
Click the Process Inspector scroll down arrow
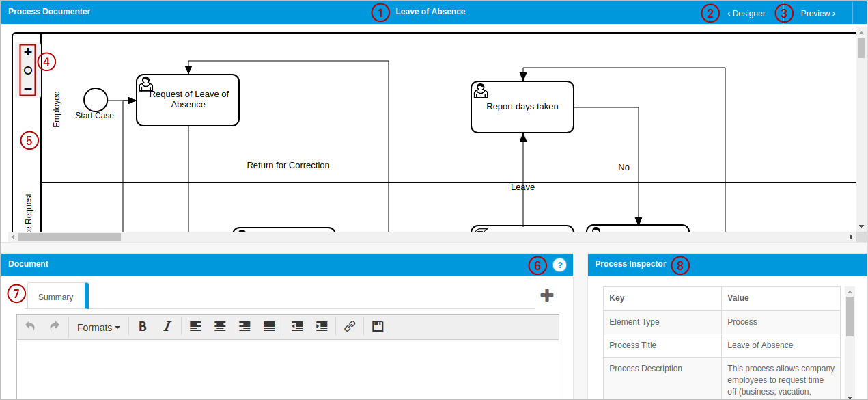coord(850,397)
